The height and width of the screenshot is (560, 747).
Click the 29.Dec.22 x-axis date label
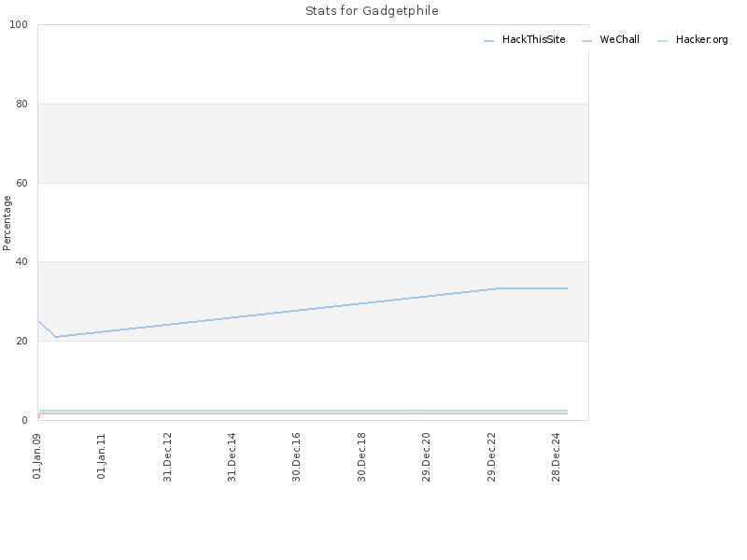coord(491,457)
